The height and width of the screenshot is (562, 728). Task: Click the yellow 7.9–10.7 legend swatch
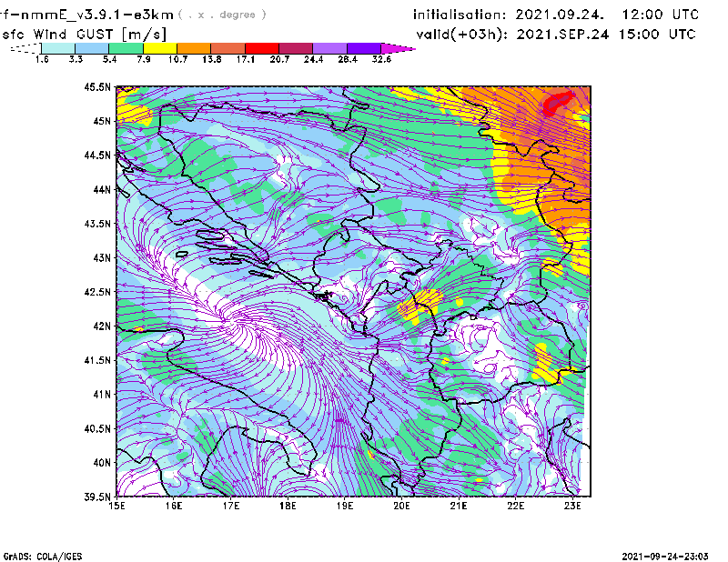[160, 48]
